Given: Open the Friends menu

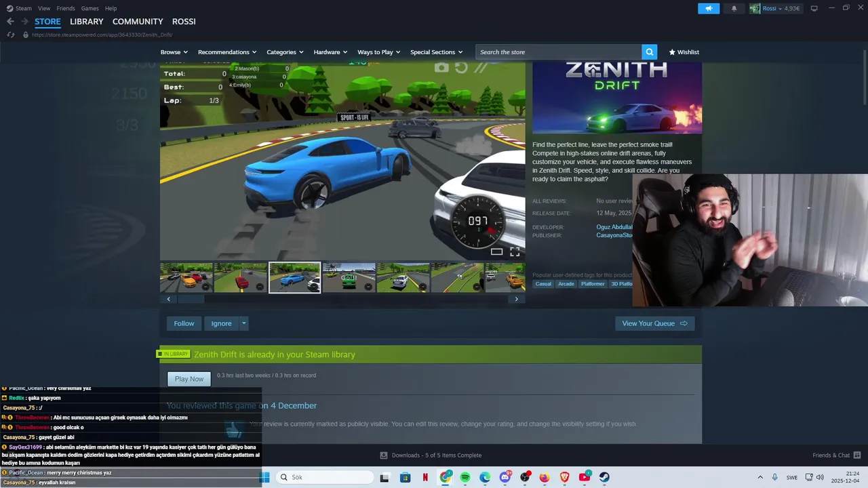Looking at the screenshot, I should point(66,8).
